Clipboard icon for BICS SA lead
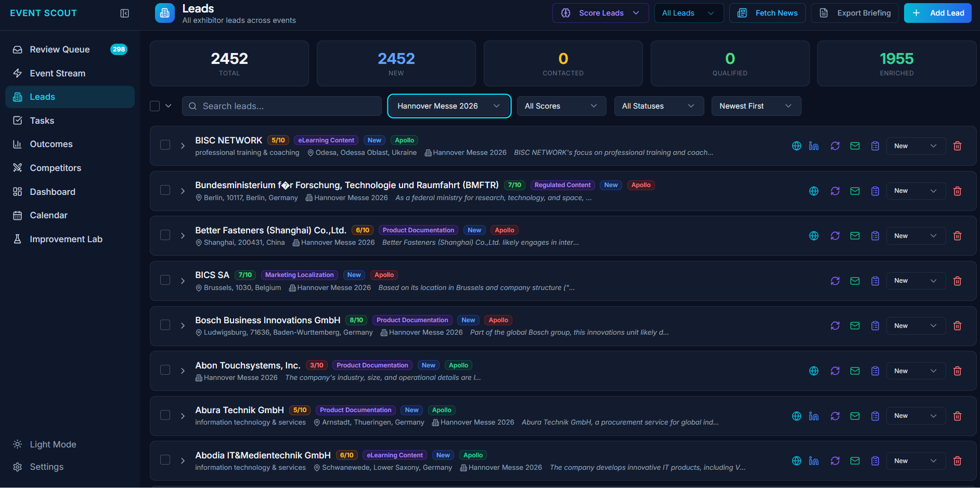Viewport: 980px width, 488px height. [x=875, y=281]
